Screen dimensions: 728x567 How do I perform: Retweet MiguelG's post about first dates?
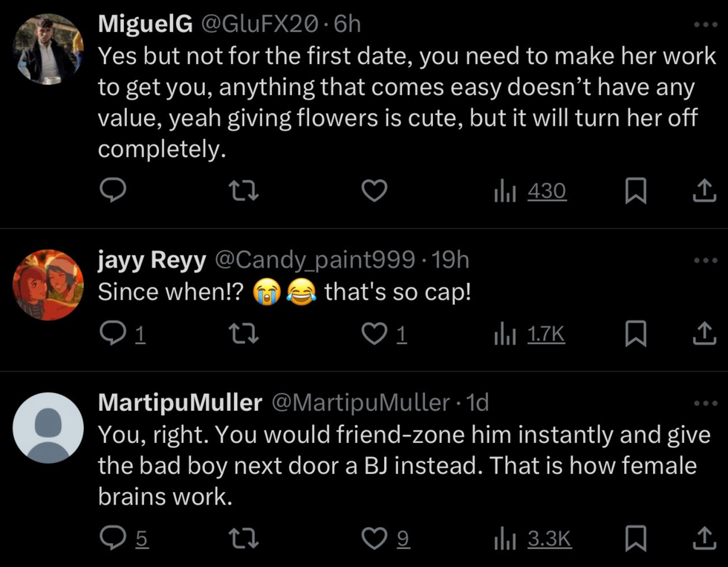click(244, 192)
